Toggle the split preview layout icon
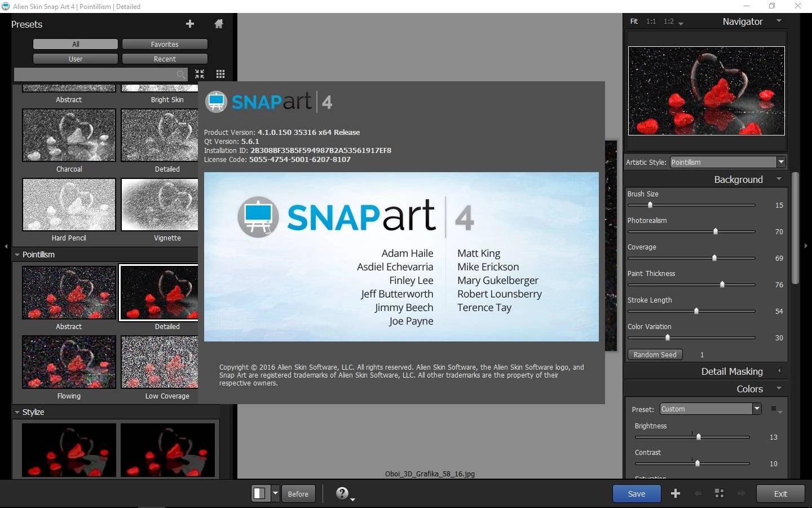Screen dimensions: 812x508 pyautogui.click(x=259, y=493)
